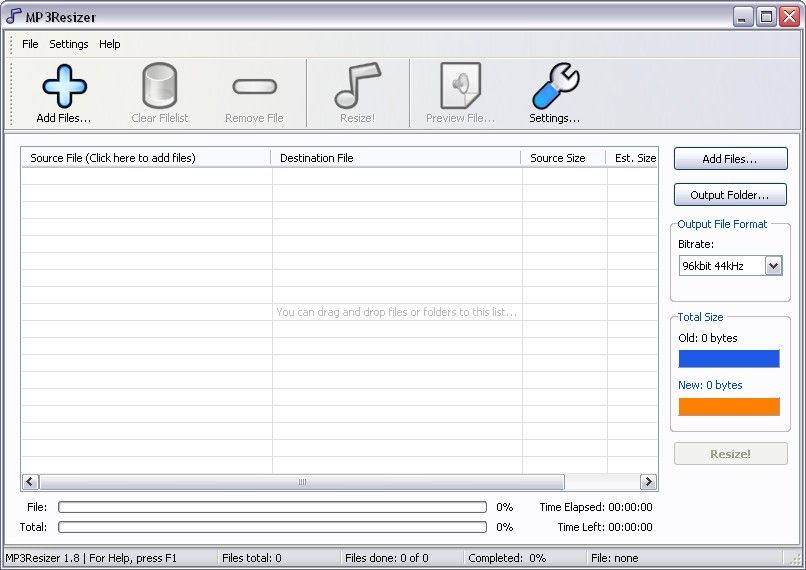
Task: Click the 'Bitrate:' label
Action: click(695, 244)
